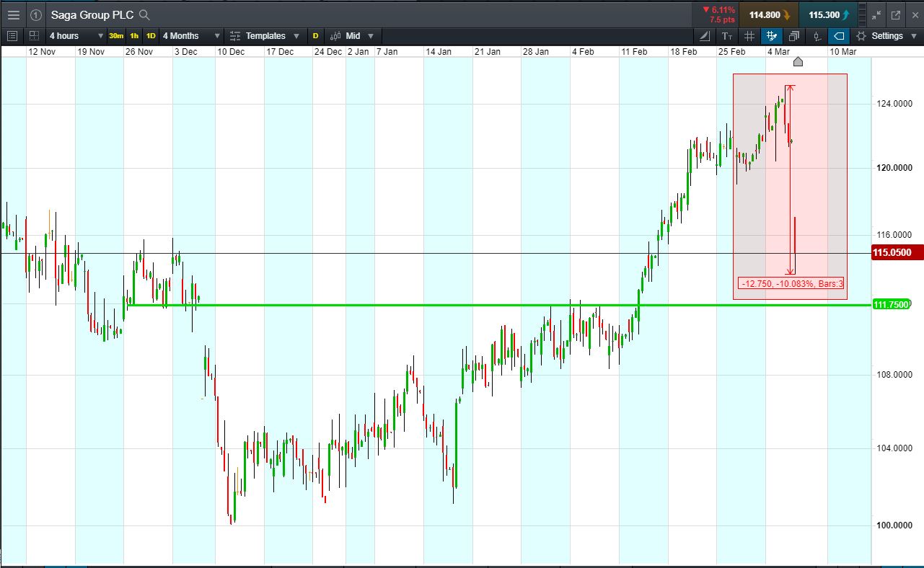Click the 24 Dec date label
The width and height of the screenshot is (924, 568).
coord(328,51)
